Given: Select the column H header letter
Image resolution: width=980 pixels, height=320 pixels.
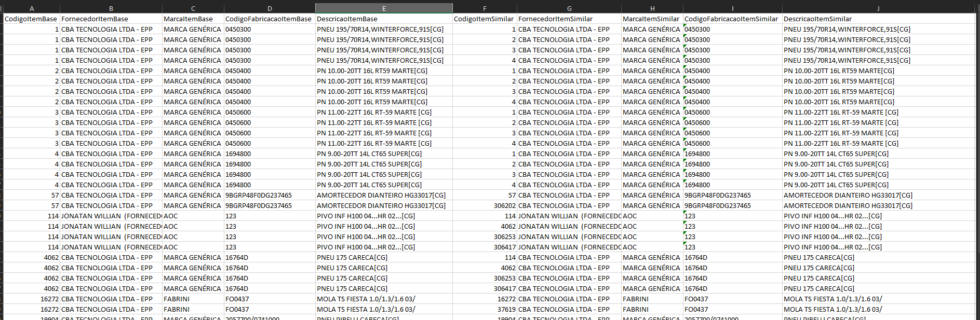Looking at the screenshot, I should pyautogui.click(x=652, y=8).
